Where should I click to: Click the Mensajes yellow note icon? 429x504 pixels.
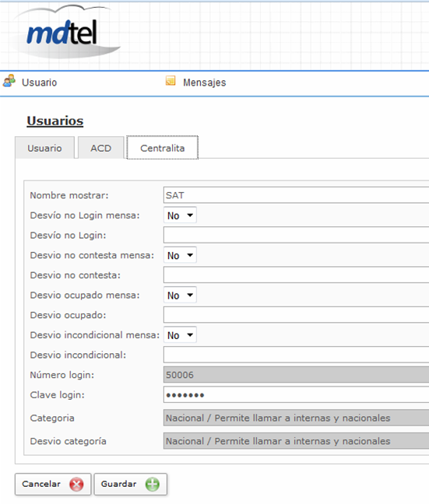click(x=171, y=81)
